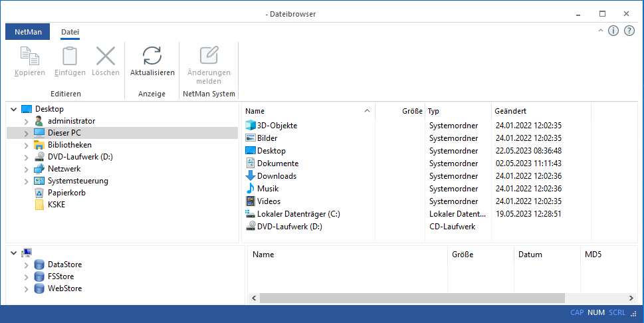Click the Bilder picture icon
This screenshot has height=323, width=644.
250,138
